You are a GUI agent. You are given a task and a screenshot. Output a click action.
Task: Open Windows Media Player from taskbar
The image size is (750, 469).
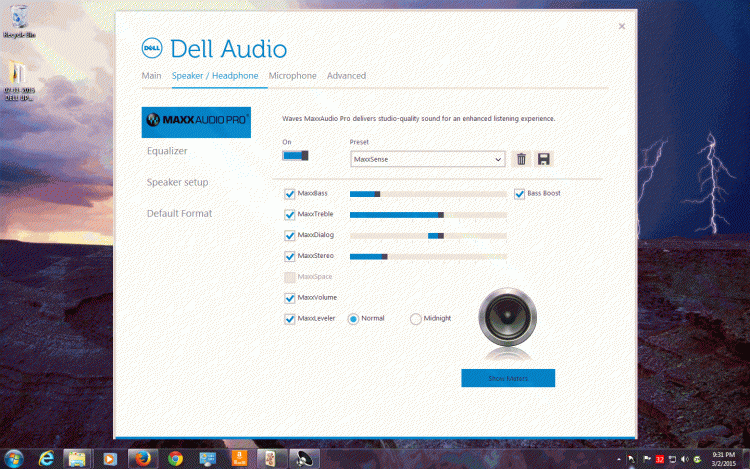(110, 459)
